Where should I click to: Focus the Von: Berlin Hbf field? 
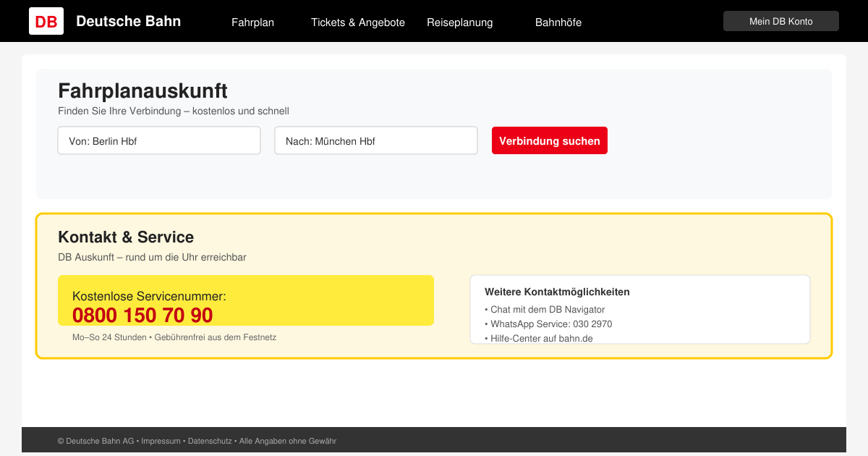[x=159, y=140]
